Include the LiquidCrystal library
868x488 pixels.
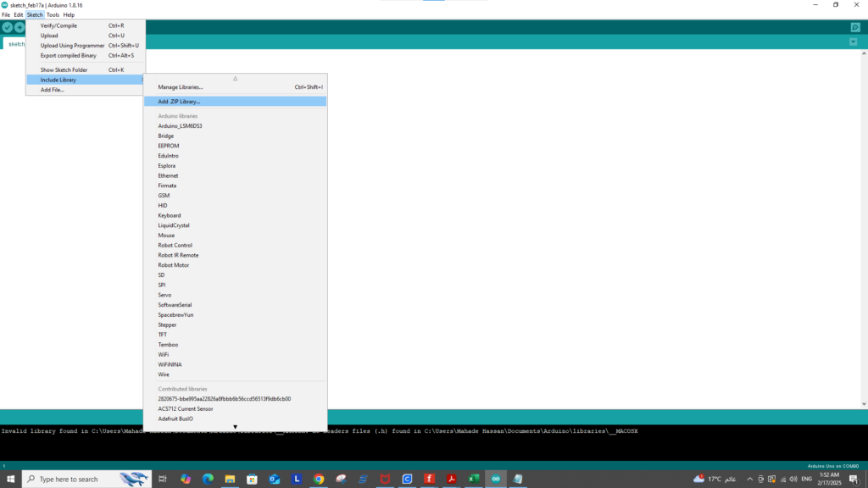[x=236, y=225]
